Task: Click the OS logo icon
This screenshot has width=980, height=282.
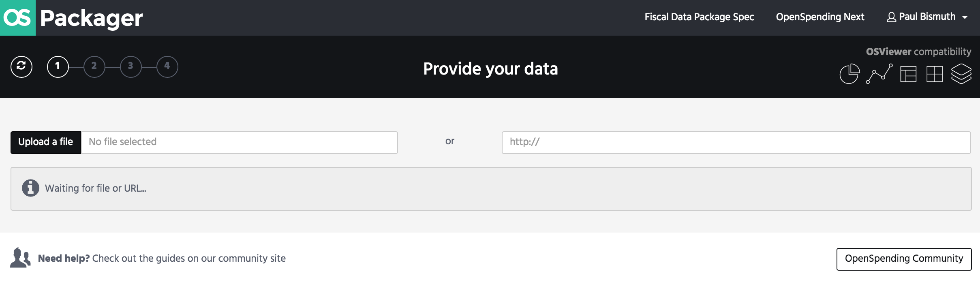Action: (17, 18)
